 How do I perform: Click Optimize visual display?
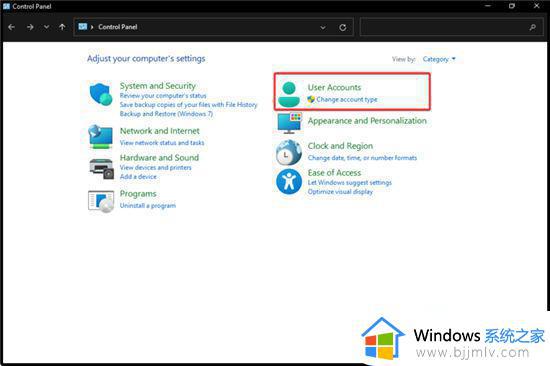pos(340,192)
